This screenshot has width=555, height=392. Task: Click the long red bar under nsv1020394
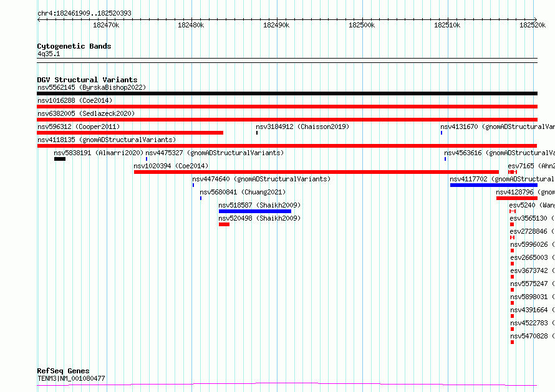(x=316, y=172)
